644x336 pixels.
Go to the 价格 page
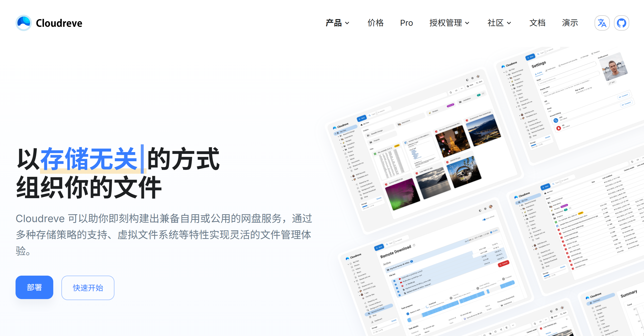click(x=375, y=23)
